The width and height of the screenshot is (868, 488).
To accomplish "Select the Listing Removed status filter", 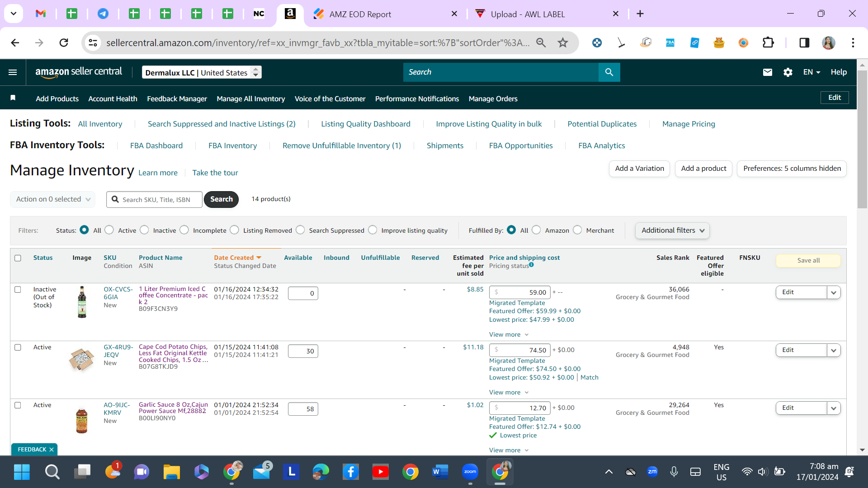I will click(234, 230).
